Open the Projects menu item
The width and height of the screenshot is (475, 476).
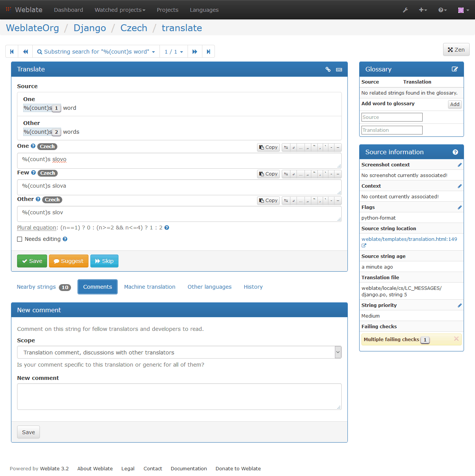point(167,10)
